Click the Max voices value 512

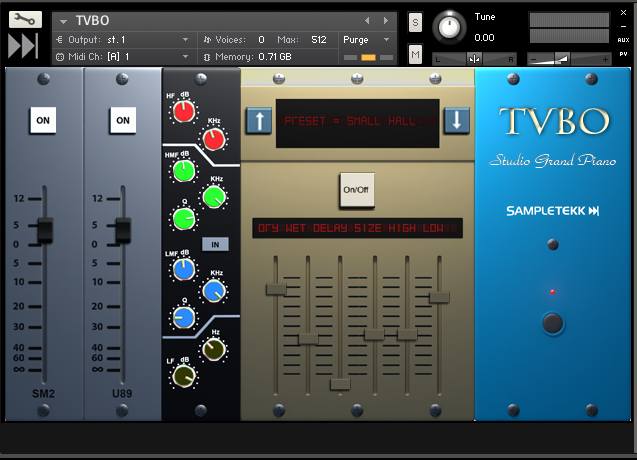click(319, 40)
